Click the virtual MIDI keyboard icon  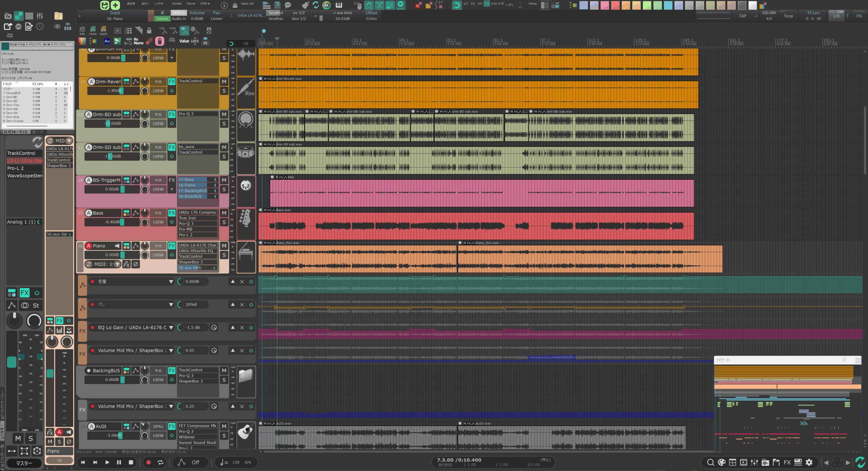pyautogui.click(x=339, y=5)
